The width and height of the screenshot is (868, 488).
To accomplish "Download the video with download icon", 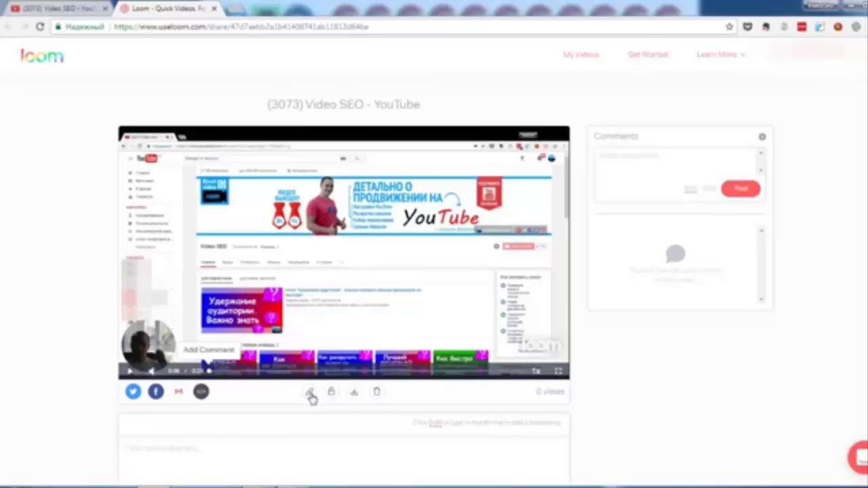I will (x=354, y=391).
